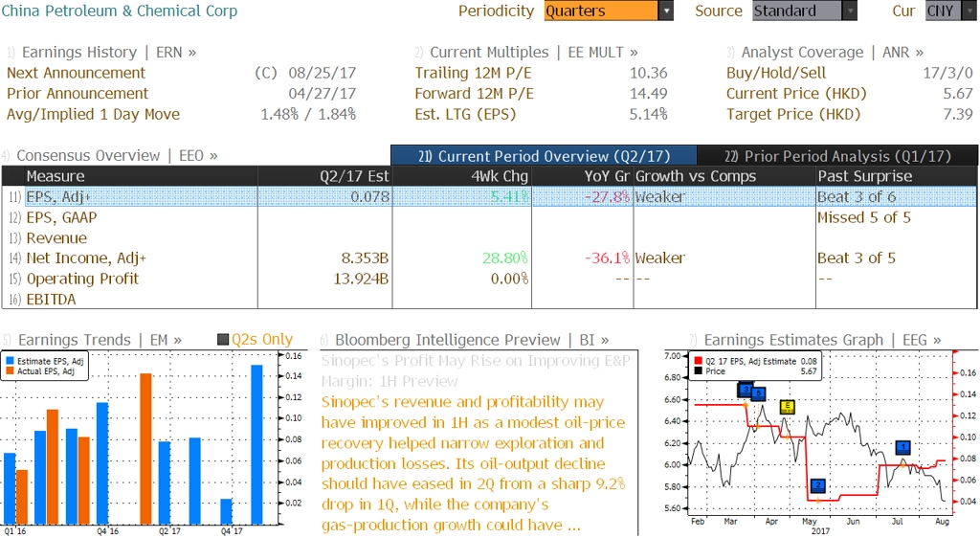Click the orange Actual EPS legend square
Screen dimensions: 980x538
[10, 371]
